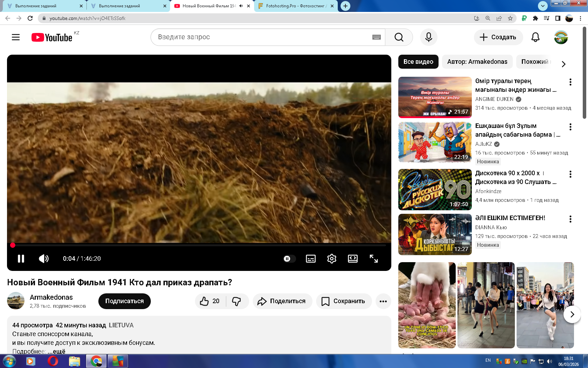This screenshot has width=588, height=368.
Task: Toggle subtitles in the player
Action: (x=311, y=259)
